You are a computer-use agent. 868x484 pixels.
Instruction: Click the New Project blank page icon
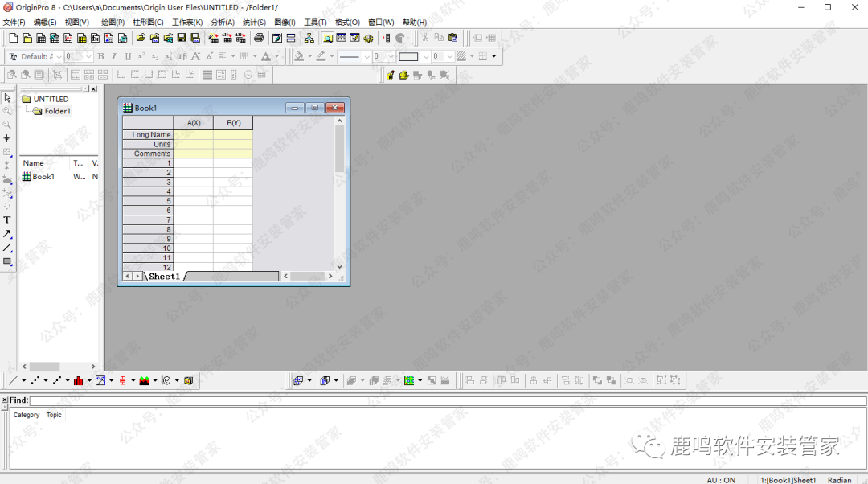pyautogui.click(x=13, y=38)
